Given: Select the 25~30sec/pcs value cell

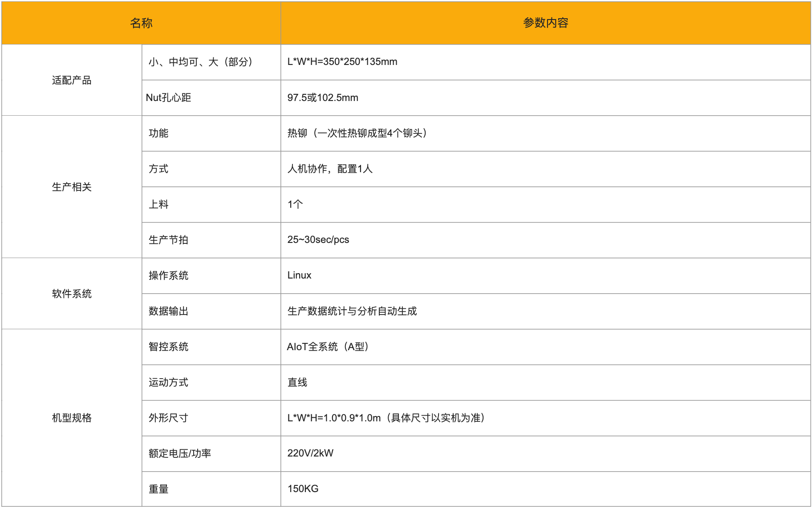Looking at the screenshot, I should (318, 240).
